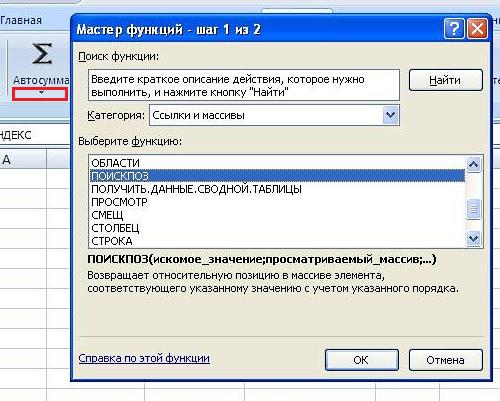500x401 pixels.
Task: Click the dialog help question mark icon
Action: [x=454, y=29]
